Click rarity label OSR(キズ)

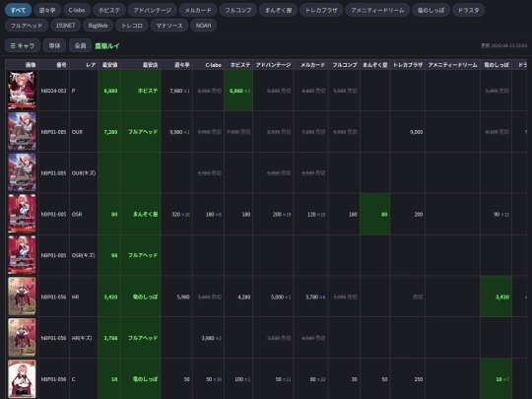point(84,255)
